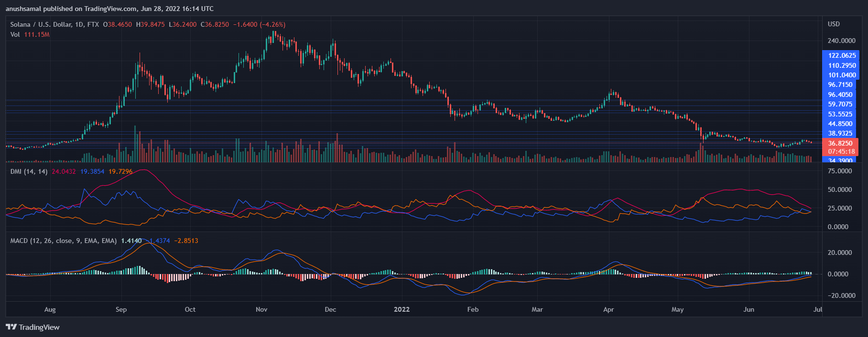Click the 44.8500 price level label
The height and width of the screenshot is (337, 868).
(840, 124)
